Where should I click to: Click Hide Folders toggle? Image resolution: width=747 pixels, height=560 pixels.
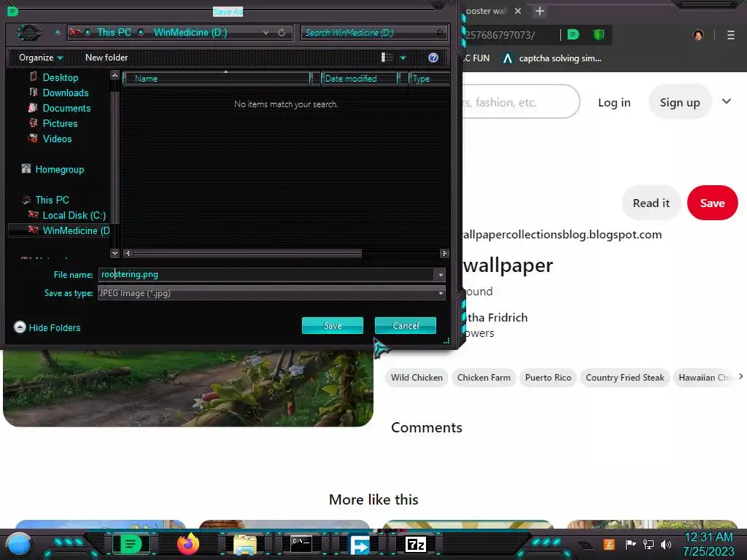pos(47,327)
